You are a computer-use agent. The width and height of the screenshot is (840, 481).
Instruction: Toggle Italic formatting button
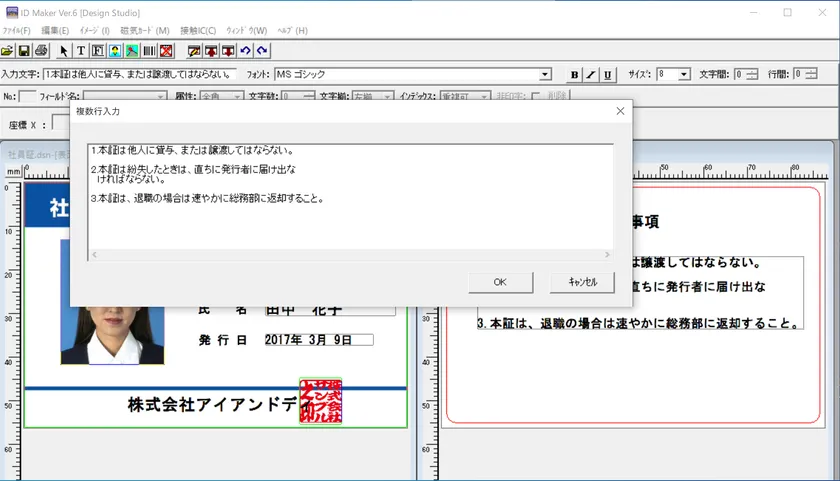(590, 74)
